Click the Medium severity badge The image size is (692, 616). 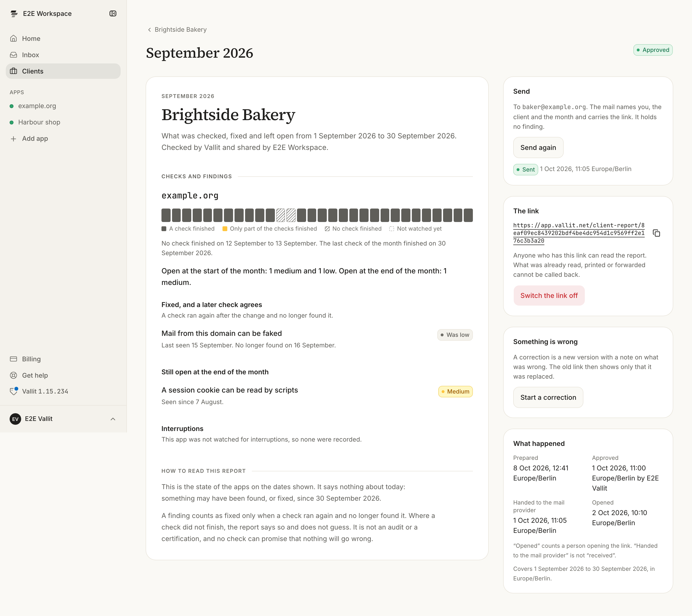tap(455, 392)
